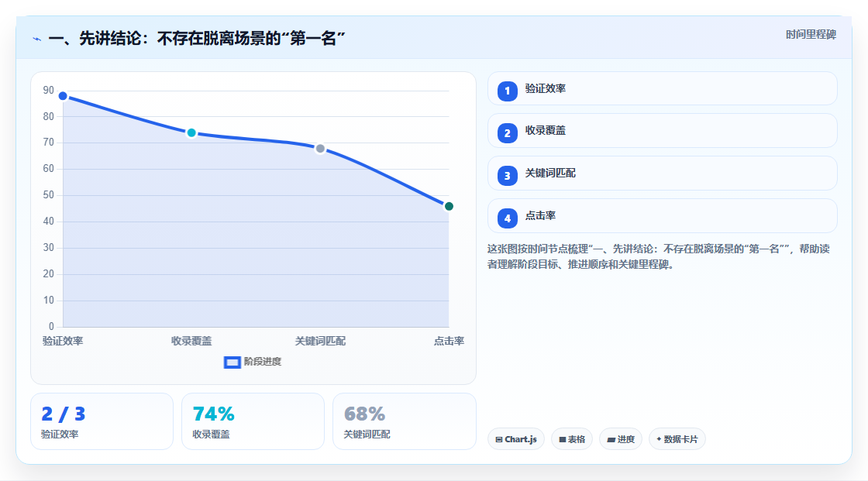The height and width of the screenshot is (481, 868).
Task: Open the 点击率 milestone row
Action: [x=662, y=216]
